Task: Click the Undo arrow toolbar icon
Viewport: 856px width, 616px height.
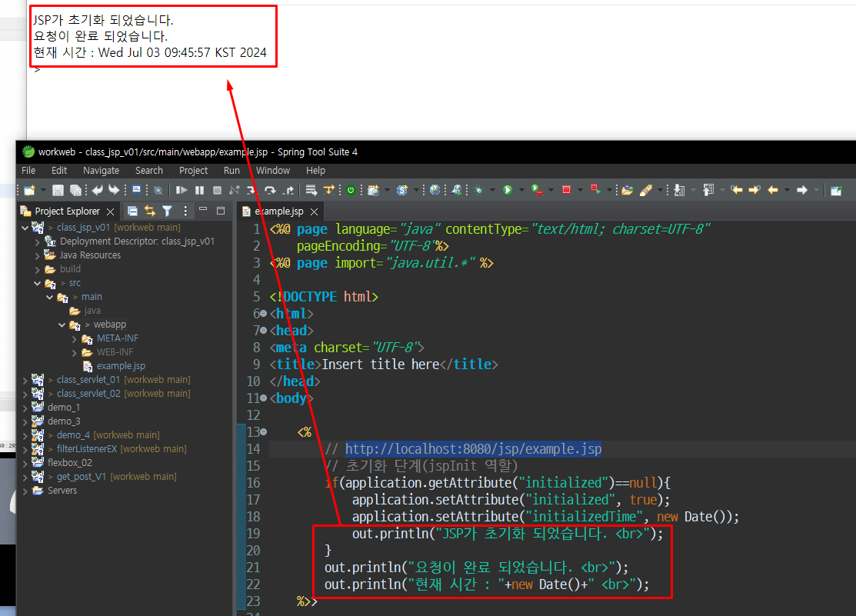Action: click(x=97, y=189)
